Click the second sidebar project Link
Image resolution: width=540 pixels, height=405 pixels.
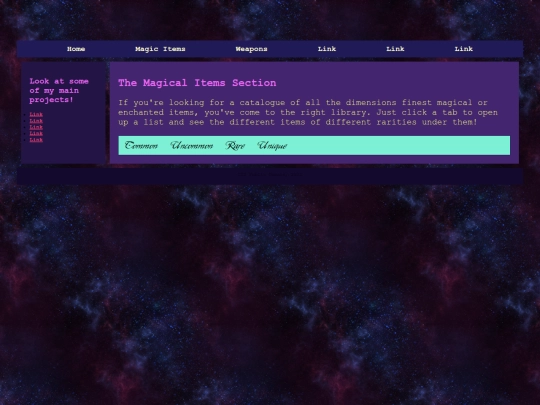pos(36,121)
